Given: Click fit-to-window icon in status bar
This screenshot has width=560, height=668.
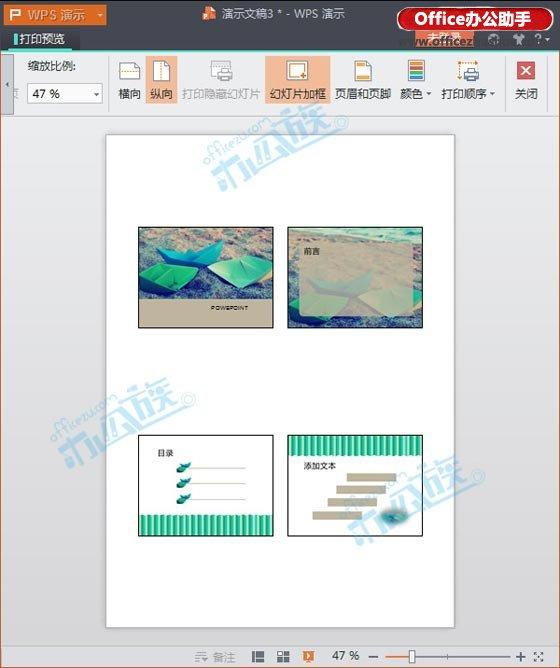Looking at the screenshot, I should pyautogui.click(x=539, y=656).
